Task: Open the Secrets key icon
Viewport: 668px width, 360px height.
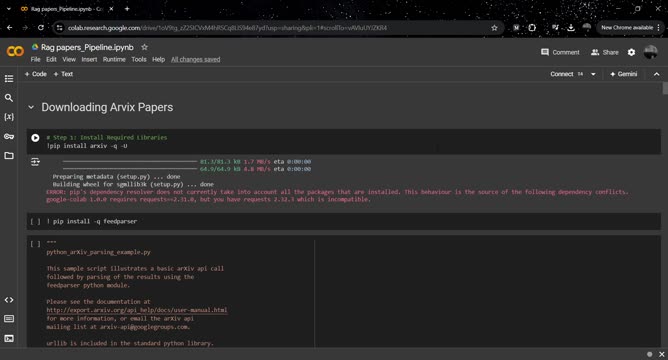Action: (9, 136)
